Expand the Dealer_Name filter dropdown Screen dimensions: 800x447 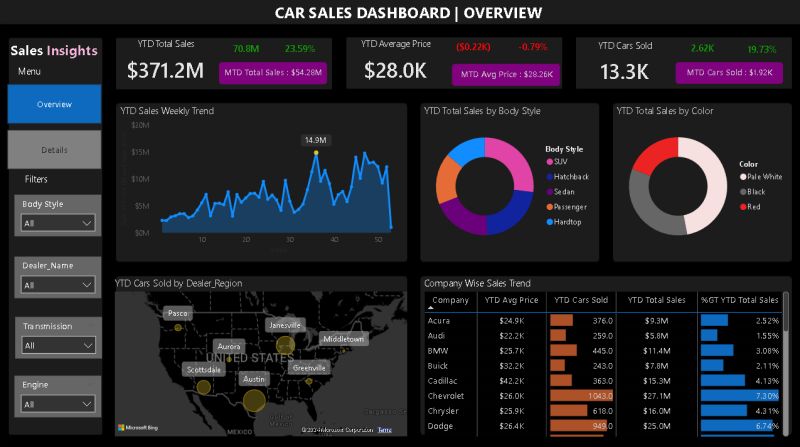click(x=58, y=285)
